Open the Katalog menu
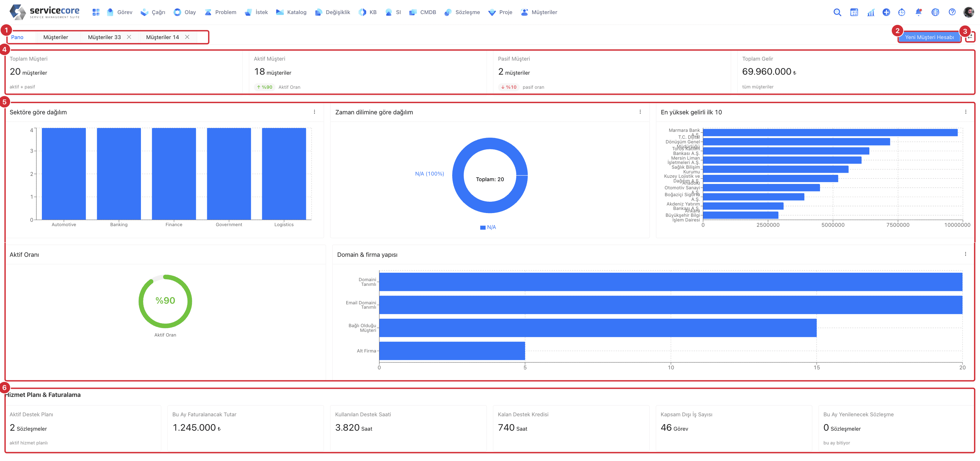 pos(292,12)
